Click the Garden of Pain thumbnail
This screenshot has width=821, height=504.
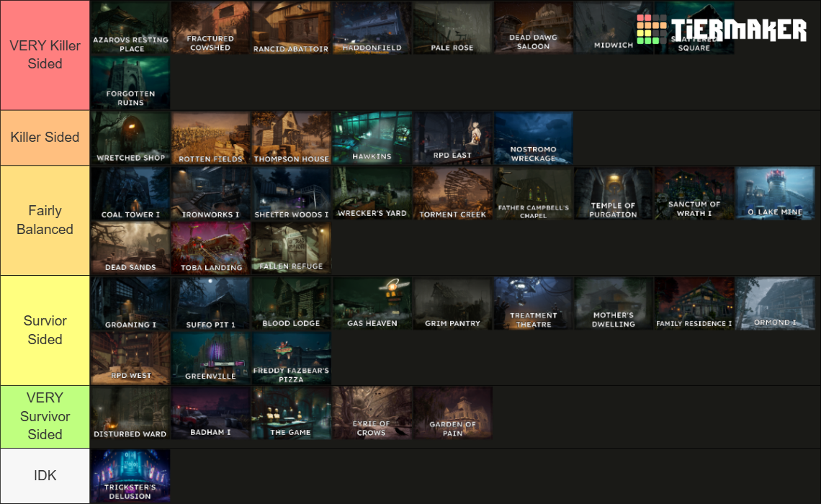452,413
